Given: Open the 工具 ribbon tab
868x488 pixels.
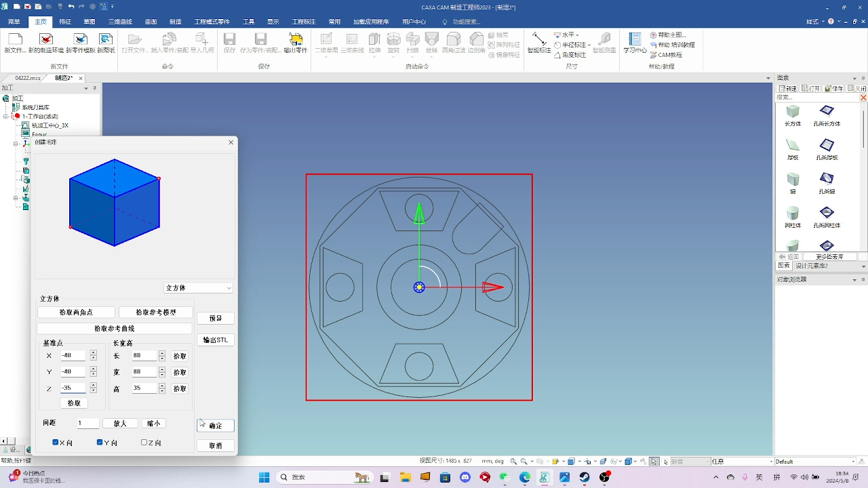Looking at the screenshot, I should coord(249,22).
